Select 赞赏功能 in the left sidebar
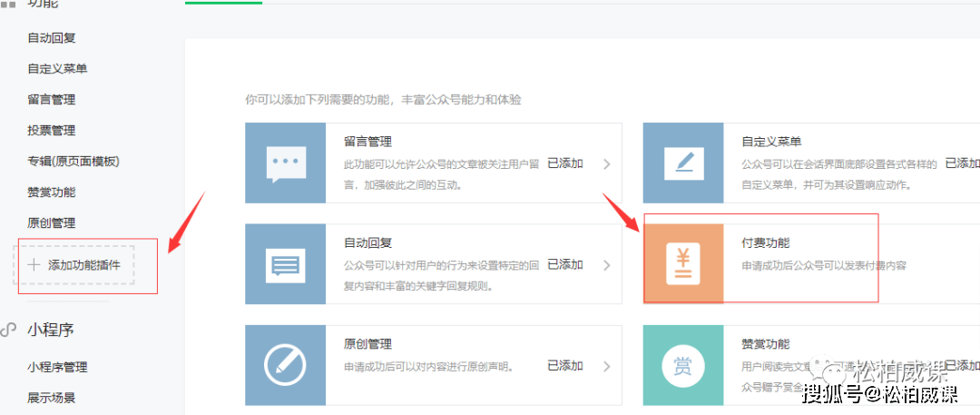This screenshot has width=980, height=415. 52,193
